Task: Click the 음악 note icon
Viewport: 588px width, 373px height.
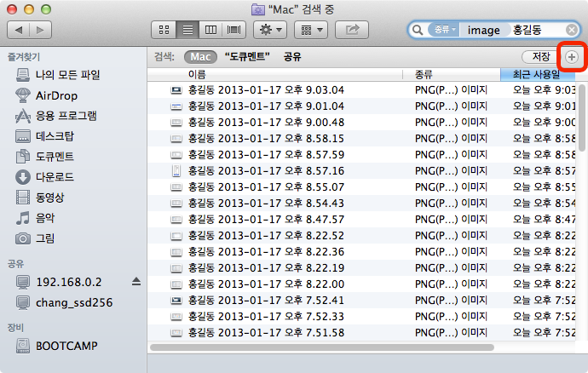Action: (22, 218)
